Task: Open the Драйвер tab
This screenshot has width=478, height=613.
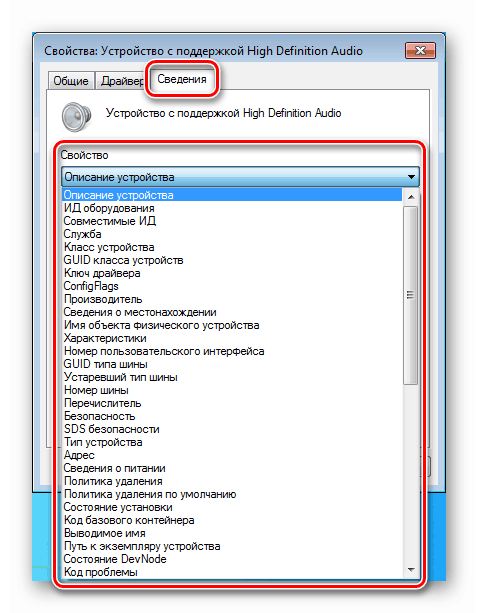Action: point(122,81)
